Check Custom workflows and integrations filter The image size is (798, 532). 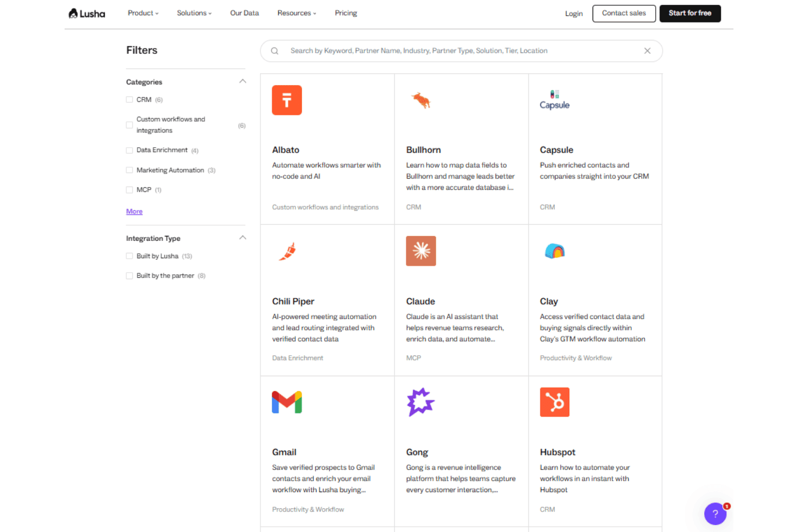(129, 125)
